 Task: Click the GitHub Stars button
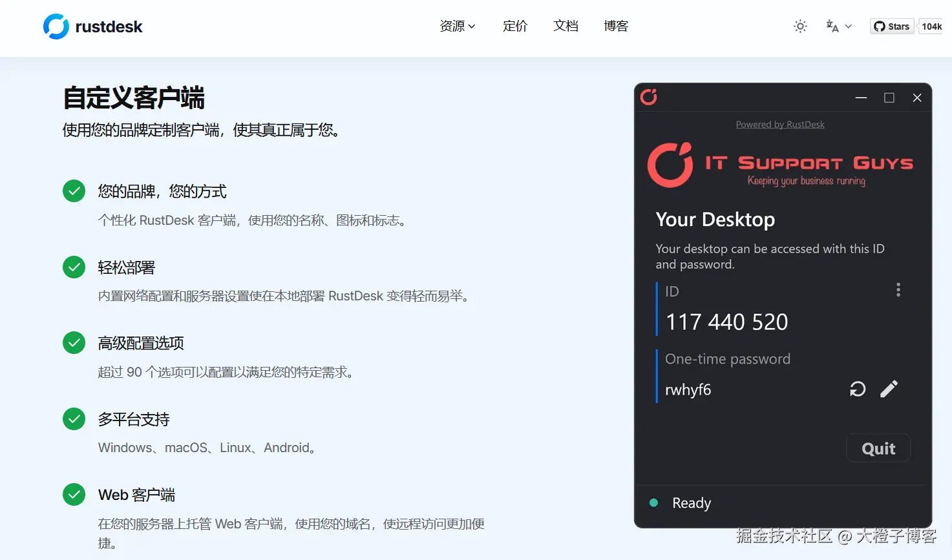(x=892, y=26)
